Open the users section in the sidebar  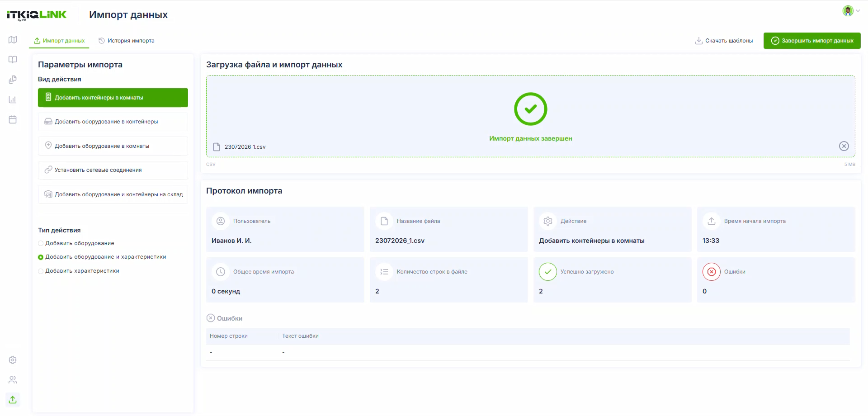(13, 380)
